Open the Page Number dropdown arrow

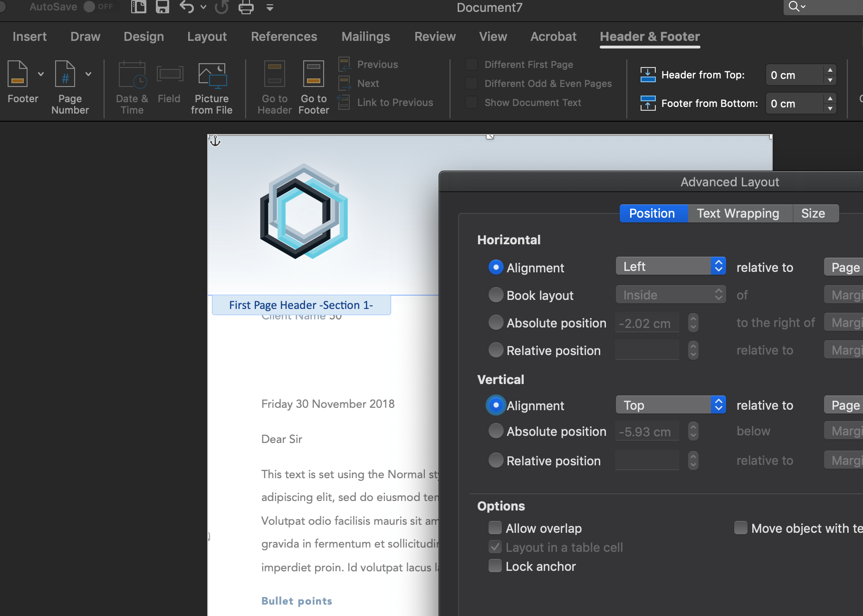[x=88, y=74]
